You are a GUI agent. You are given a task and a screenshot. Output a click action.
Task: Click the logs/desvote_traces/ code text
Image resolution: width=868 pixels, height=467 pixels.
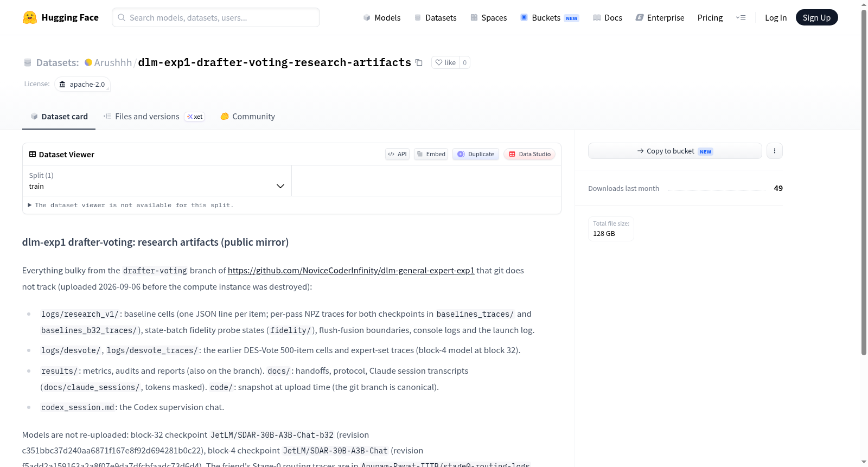152,350
